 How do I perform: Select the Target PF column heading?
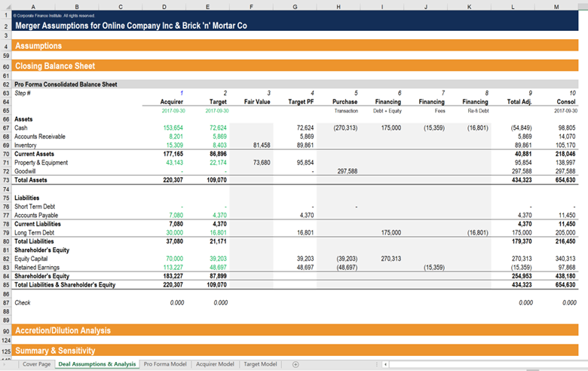point(301,102)
